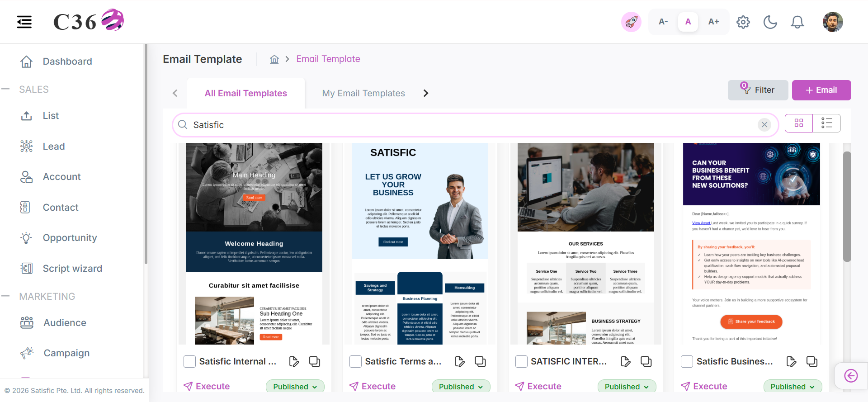Toggle the hamburger sidebar menu
Image resolution: width=868 pixels, height=402 pixels.
coord(24,22)
